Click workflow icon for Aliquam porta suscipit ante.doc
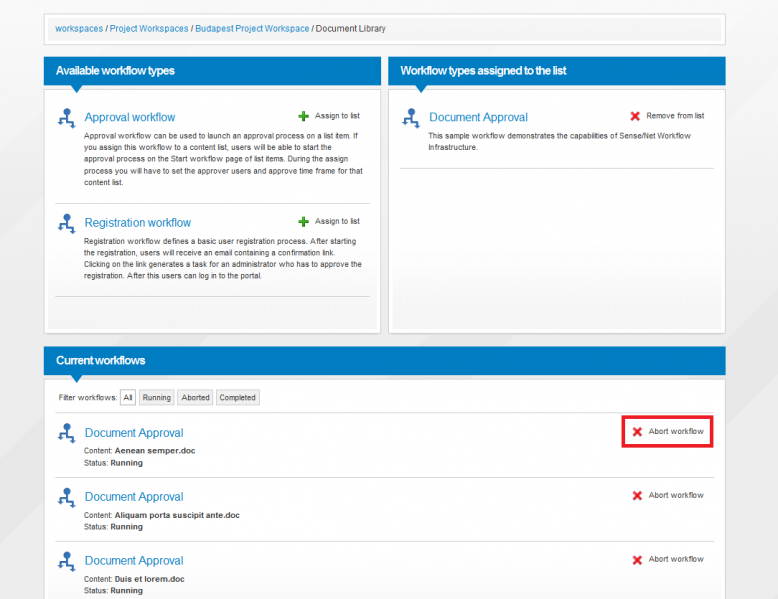The height and width of the screenshot is (599, 778). [x=66, y=497]
